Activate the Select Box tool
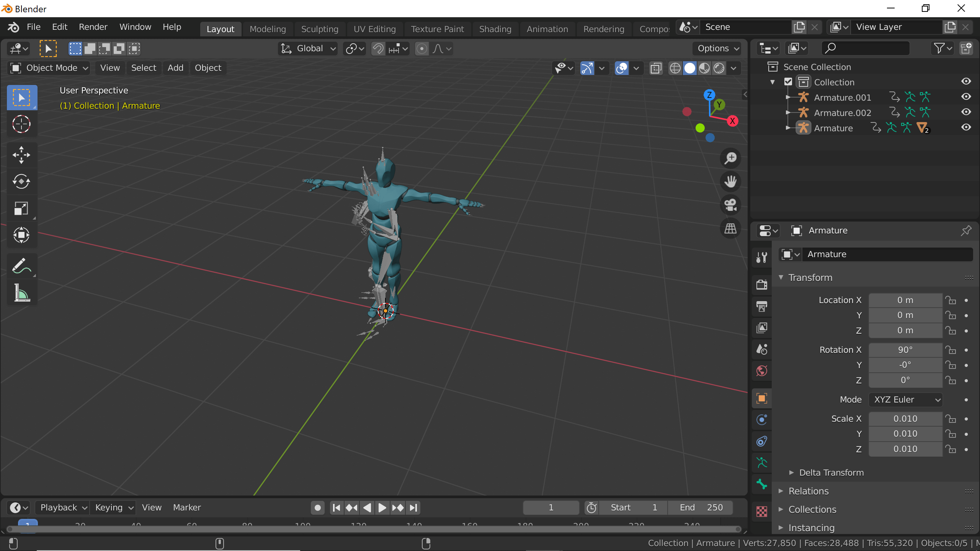Screen dimensions: 980x551 (21, 98)
